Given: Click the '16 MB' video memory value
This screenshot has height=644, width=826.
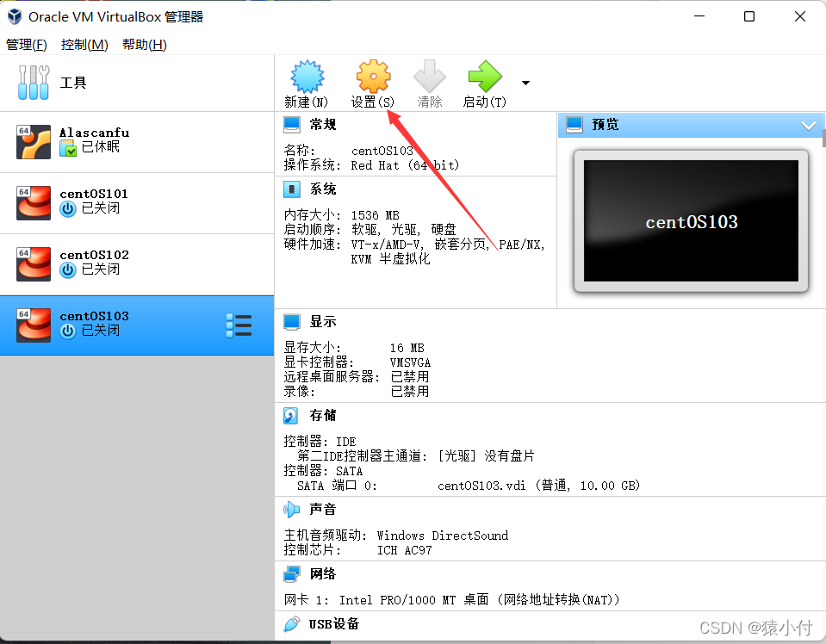Looking at the screenshot, I should pyautogui.click(x=407, y=348).
